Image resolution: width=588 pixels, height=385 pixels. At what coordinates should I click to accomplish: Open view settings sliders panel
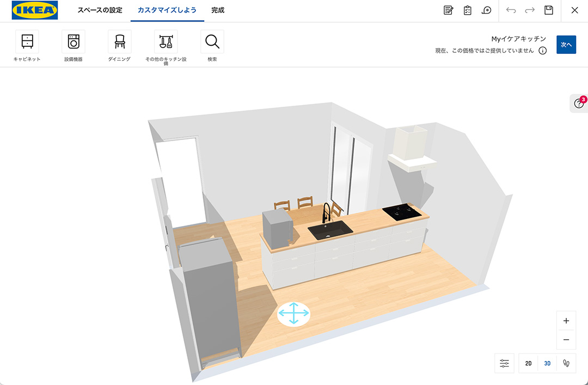504,363
